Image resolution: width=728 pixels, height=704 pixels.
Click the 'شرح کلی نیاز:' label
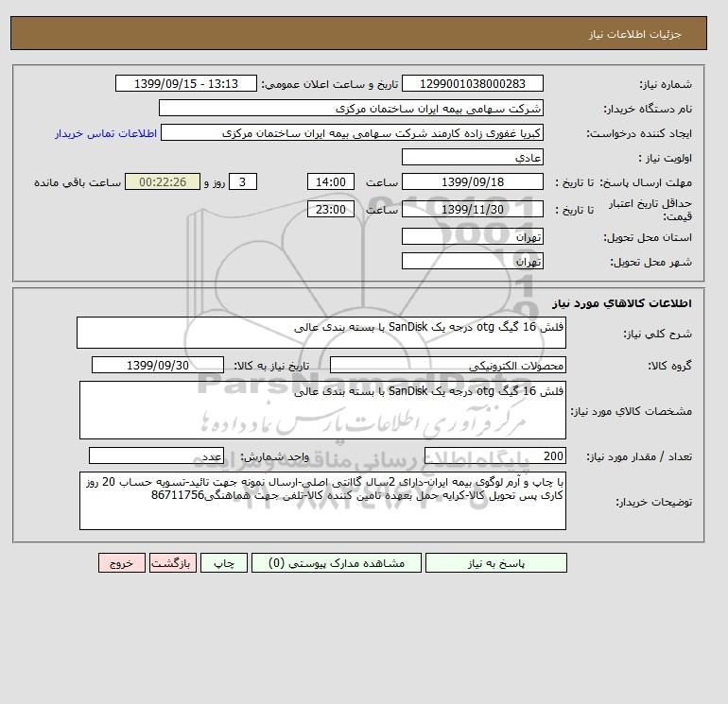pos(657,334)
